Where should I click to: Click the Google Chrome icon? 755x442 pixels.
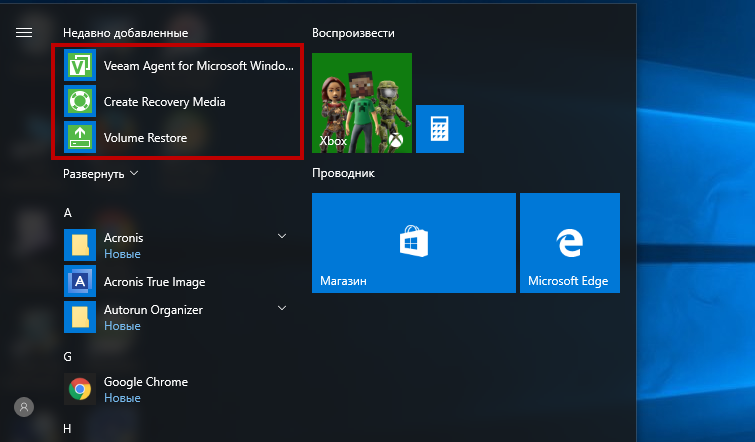(x=80, y=389)
